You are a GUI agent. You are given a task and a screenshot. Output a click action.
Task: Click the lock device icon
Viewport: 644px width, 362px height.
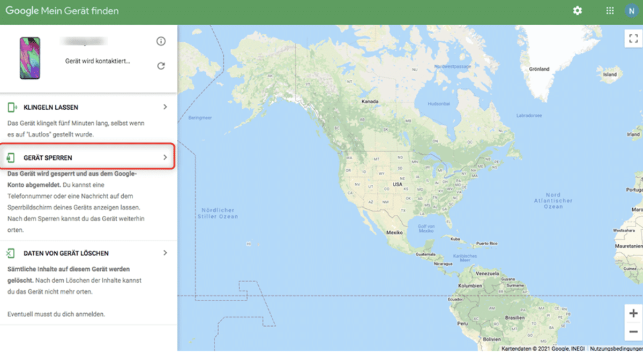tap(11, 158)
